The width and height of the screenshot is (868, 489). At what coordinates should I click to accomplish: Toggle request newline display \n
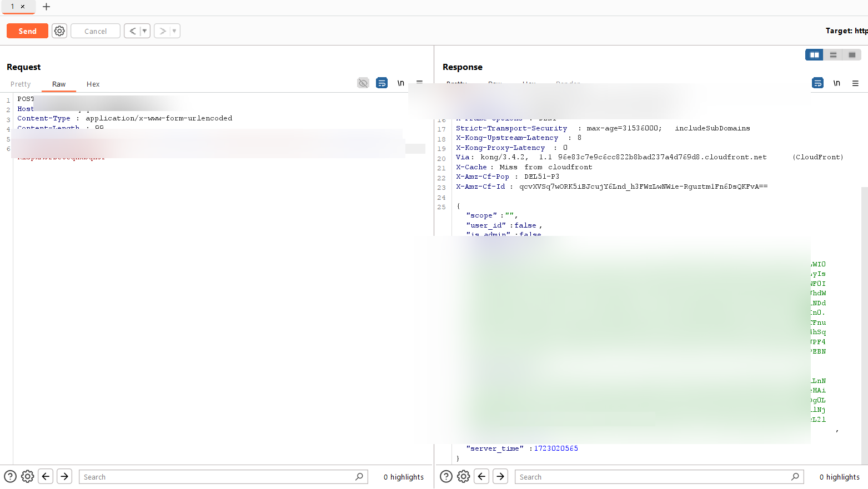[400, 83]
